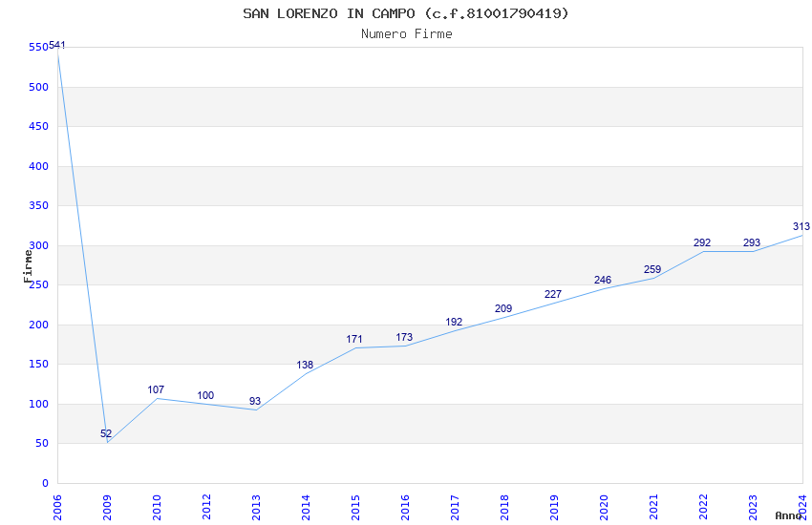Click the y-axis value 300

[38, 245]
